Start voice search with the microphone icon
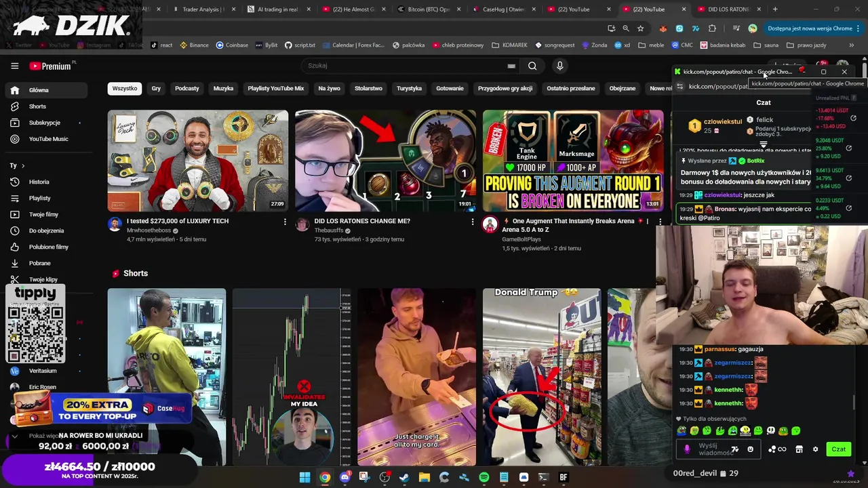The width and height of the screenshot is (868, 488). click(559, 66)
